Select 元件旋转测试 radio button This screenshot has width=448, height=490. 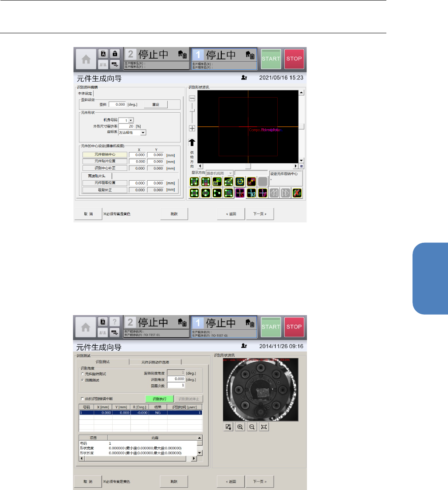pyautogui.click(x=83, y=374)
